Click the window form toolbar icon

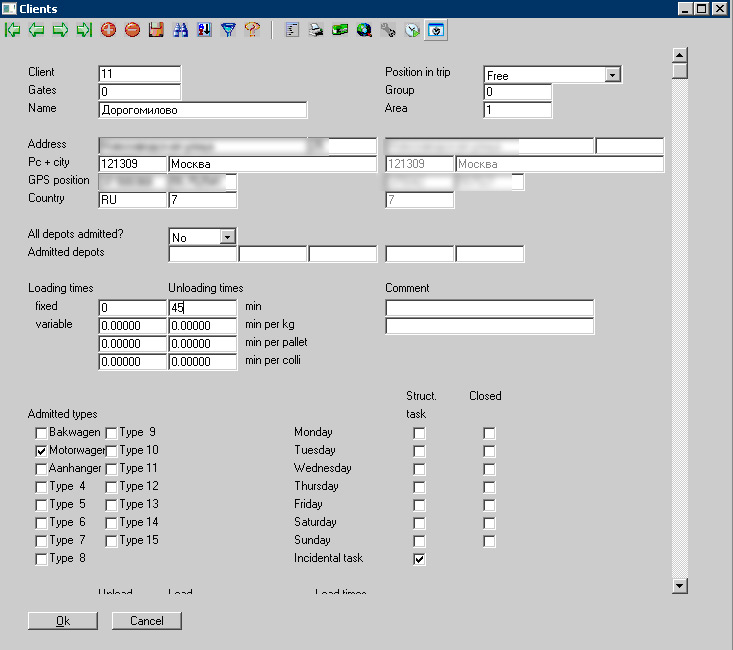click(x=436, y=30)
